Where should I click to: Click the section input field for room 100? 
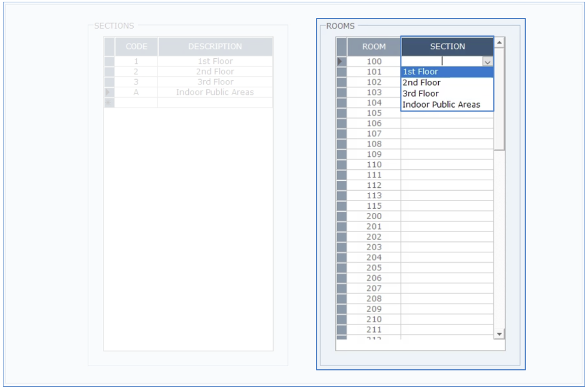tap(441, 62)
